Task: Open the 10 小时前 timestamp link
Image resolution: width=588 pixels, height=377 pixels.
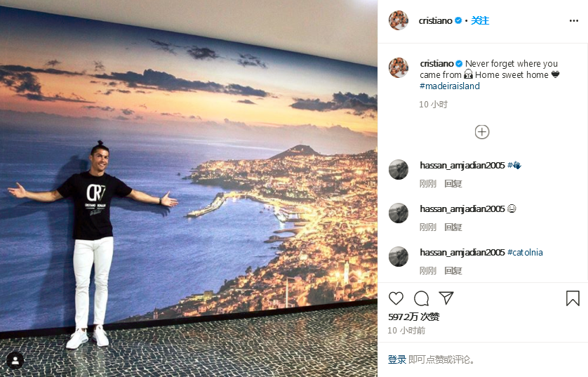Action: pos(406,330)
